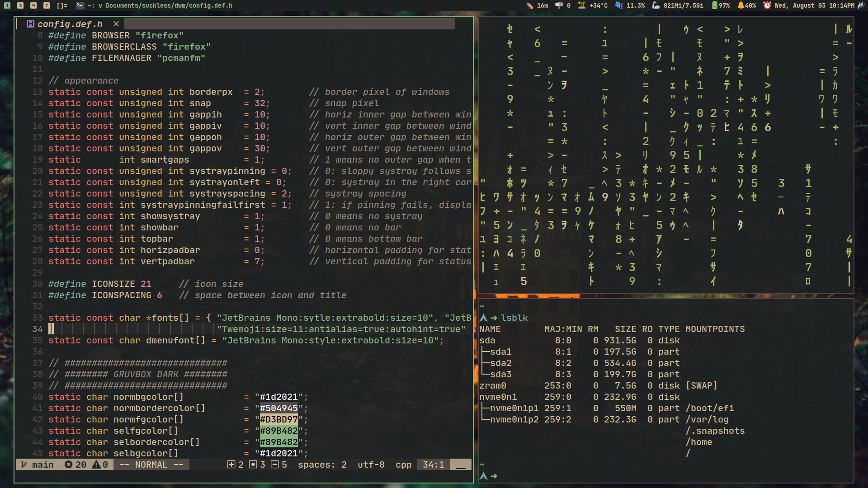This screenshot has width=868, height=488.
Task: Click the mailbox unread count icon
Action: coord(559,5)
